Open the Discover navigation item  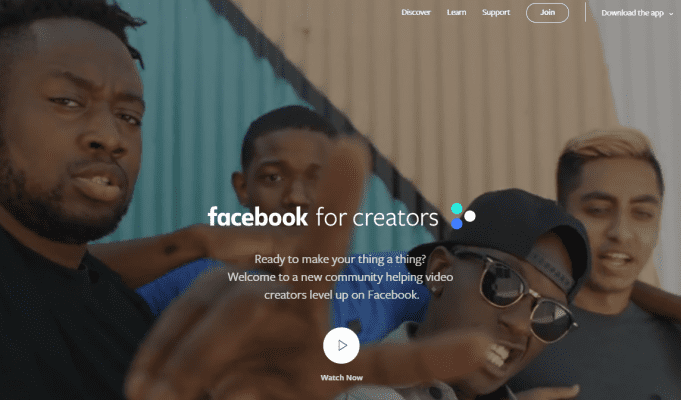[x=416, y=13]
